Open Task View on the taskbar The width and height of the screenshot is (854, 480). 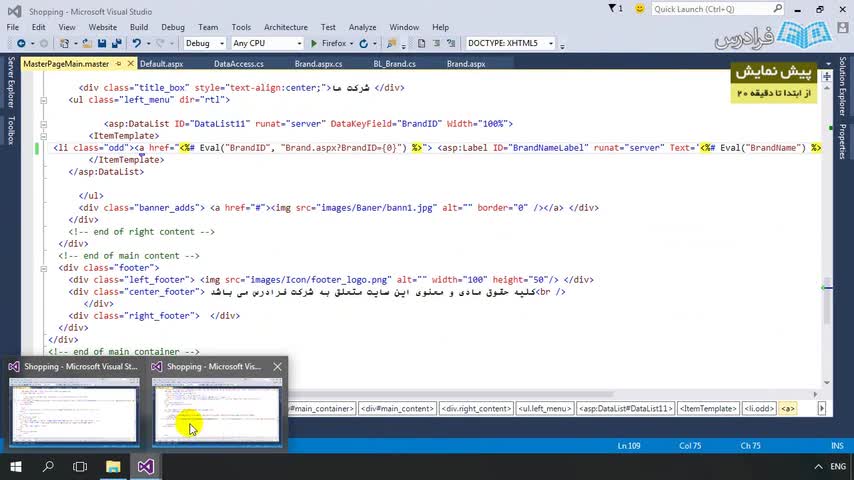click(80, 466)
